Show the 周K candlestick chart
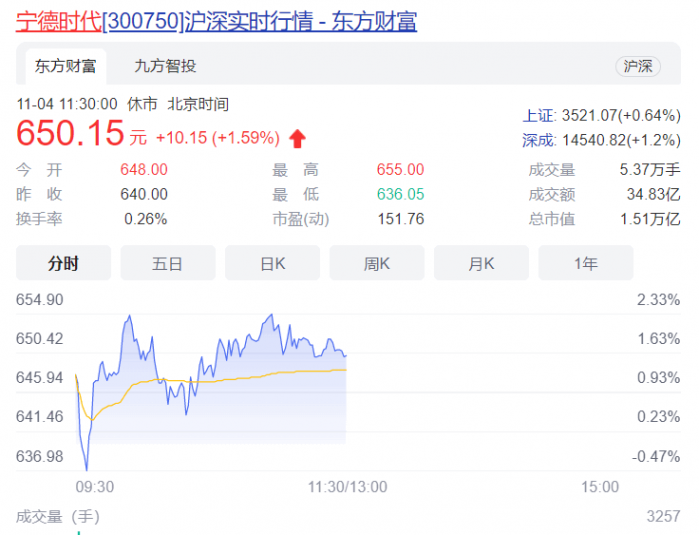Screen dimensions: 700x535 click(377, 264)
